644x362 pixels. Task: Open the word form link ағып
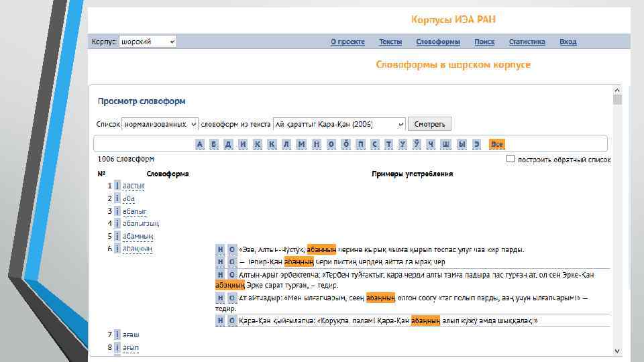131,348
